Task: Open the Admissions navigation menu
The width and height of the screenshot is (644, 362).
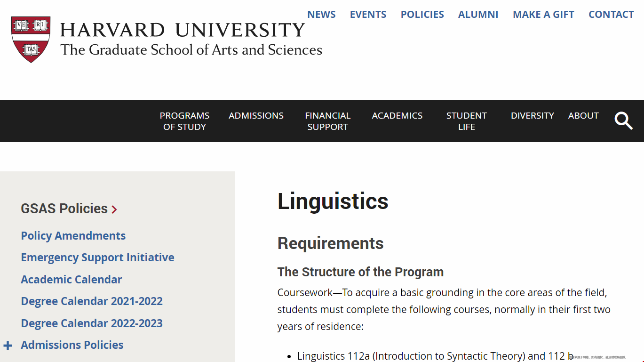Action: click(x=256, y=115)
